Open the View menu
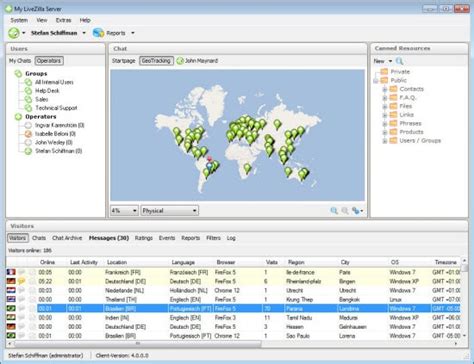 (x=42, y=20)
